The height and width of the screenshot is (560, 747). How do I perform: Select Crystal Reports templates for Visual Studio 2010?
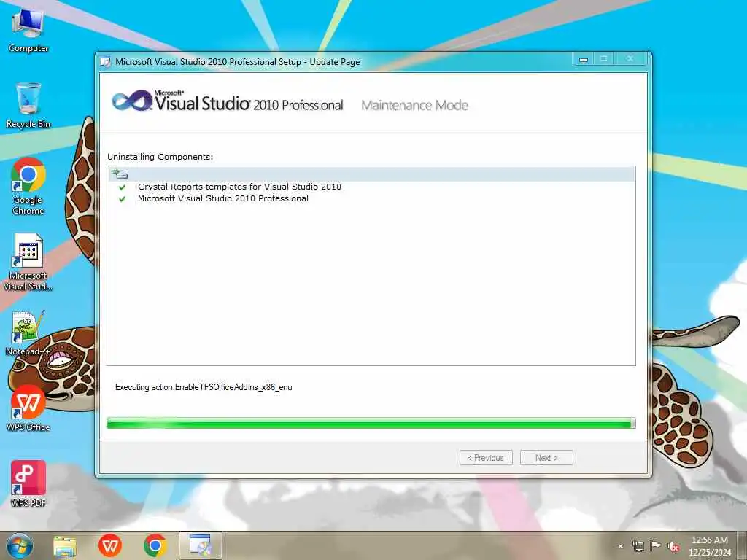coord(239,187)
